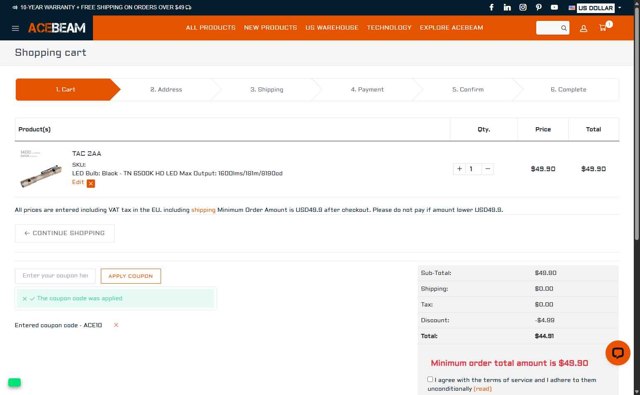Viewport: 640px width, 395px height.
Task: Click the $49.90 Sub-Total value
Action: click(x=545, y=273)
